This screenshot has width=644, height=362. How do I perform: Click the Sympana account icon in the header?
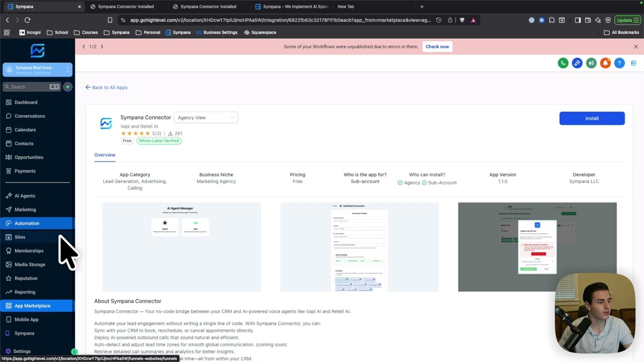click(633, 63)
